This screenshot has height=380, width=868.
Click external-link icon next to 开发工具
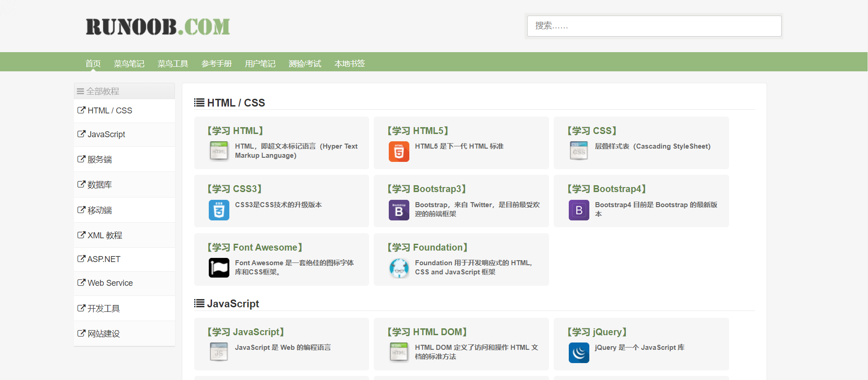pyautogui.click(x=81, y=308)
